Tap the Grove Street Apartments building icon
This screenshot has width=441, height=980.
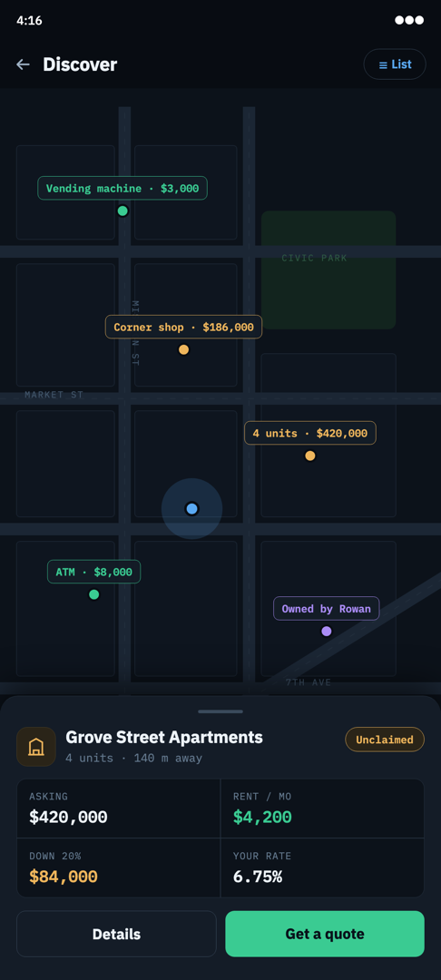pyautogui.click(x=36, y=746)
